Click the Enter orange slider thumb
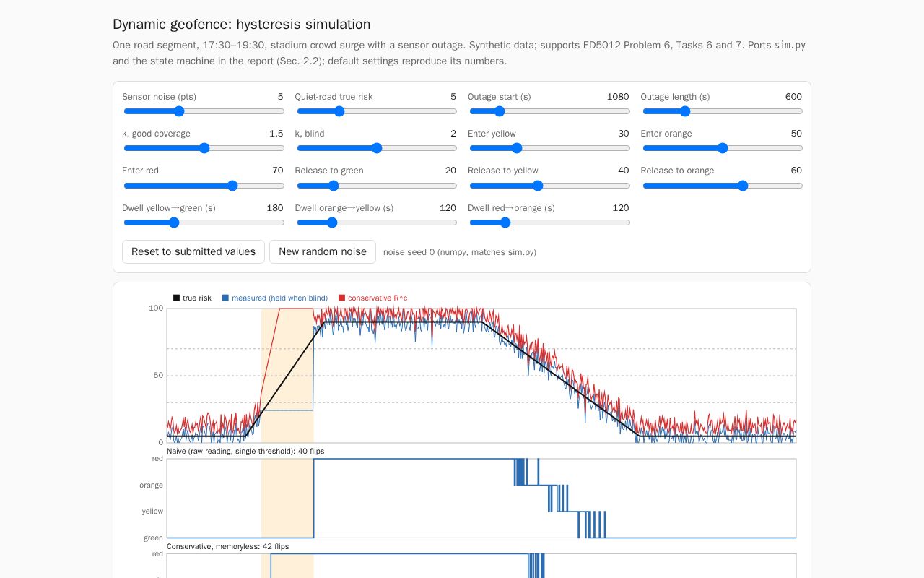Viewport: 924px width, 578px height. click(x=723, y=148)
